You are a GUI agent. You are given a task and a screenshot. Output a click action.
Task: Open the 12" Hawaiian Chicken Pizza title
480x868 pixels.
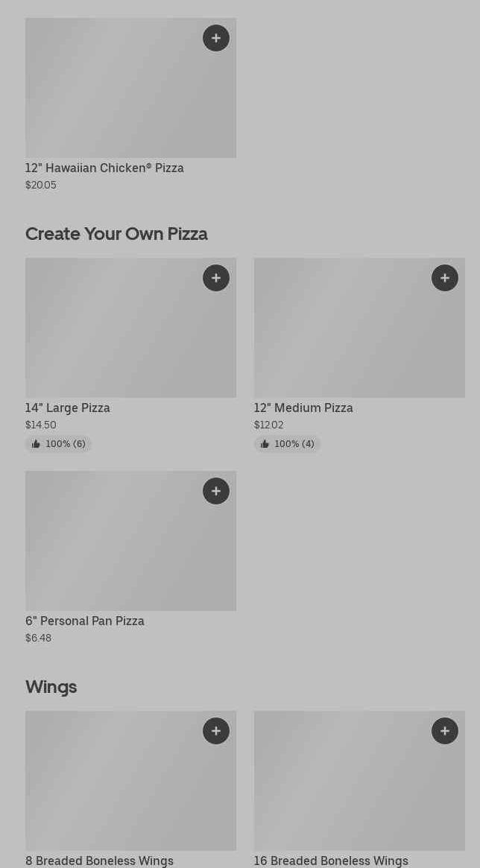pyautogui.click(x=104, y=168)
